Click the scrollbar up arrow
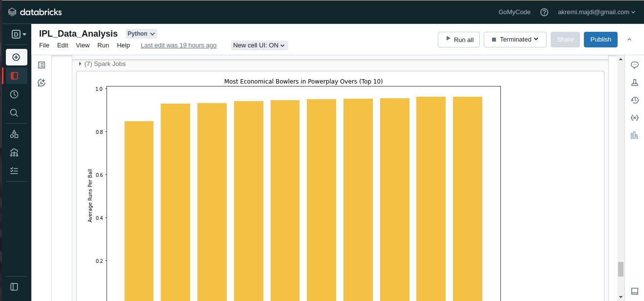Screen dimensions: 644x301 621,60
